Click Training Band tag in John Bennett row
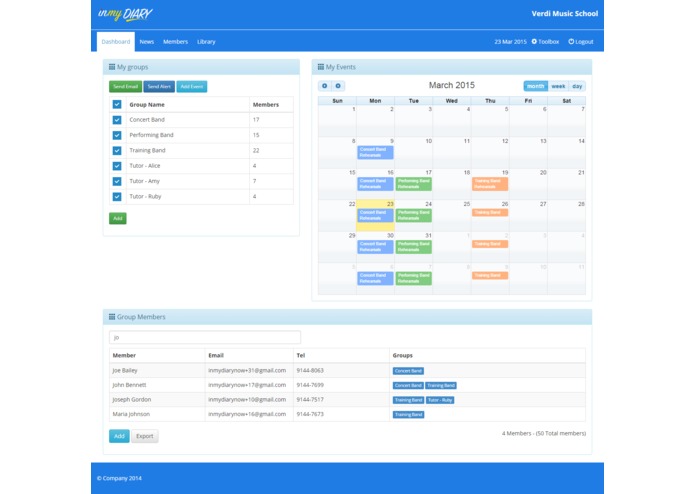Screen dimensions: 695x494 (441, 385)
